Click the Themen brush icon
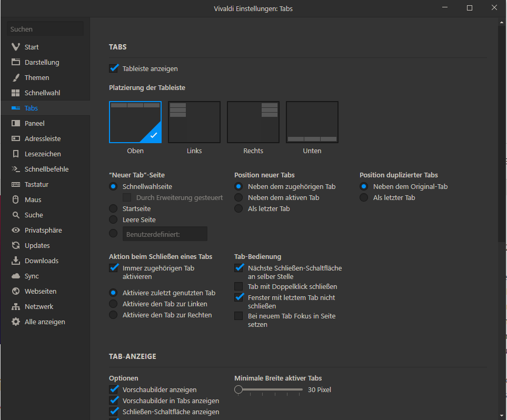 pyautogui.click(x=16, y=77)
